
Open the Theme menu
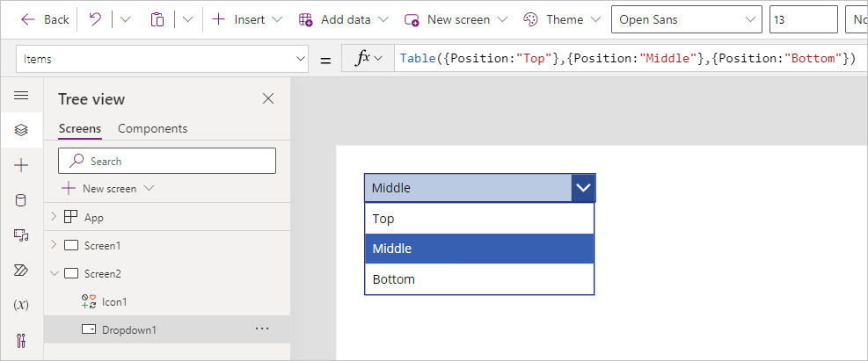(565, 19)
